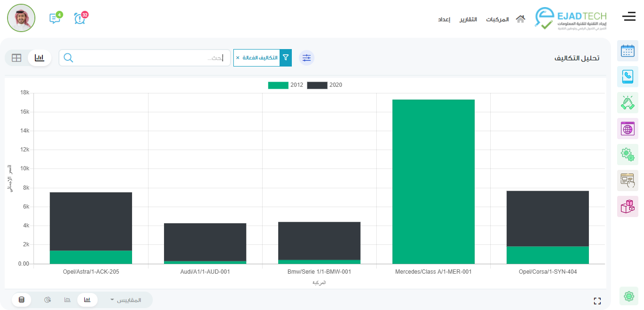Switch to line chart type

[67, 300]
